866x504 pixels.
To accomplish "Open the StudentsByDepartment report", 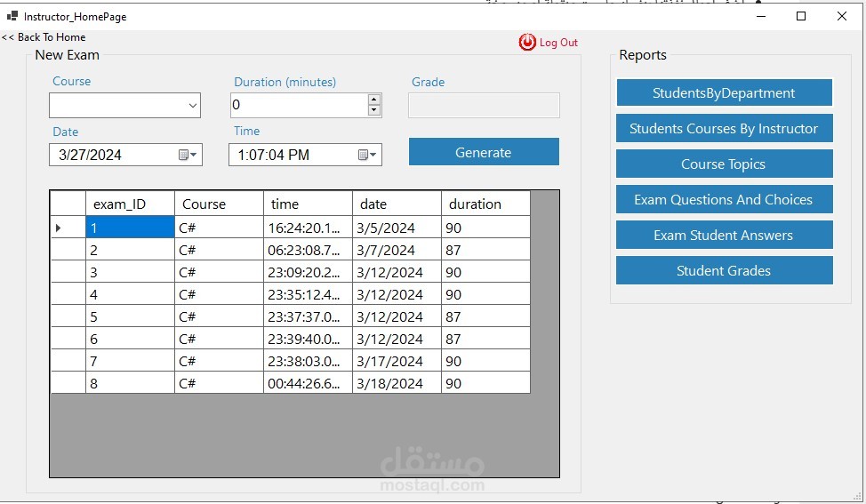I will pyautogui.click(x=724, y=92).
